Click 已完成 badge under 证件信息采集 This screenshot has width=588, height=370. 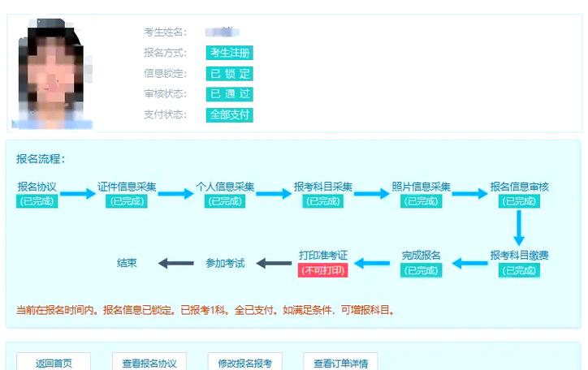coord(127,201)
